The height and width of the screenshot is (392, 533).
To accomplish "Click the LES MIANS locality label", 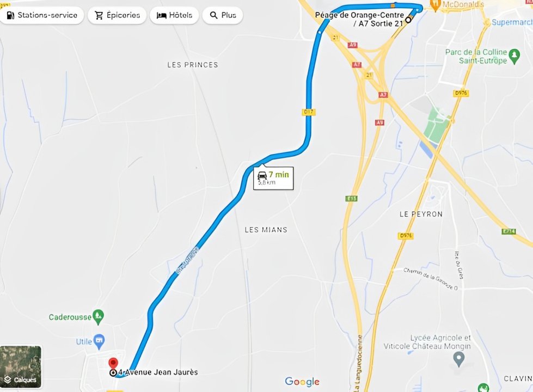I will pyautogui.click(x=266, y=230).
